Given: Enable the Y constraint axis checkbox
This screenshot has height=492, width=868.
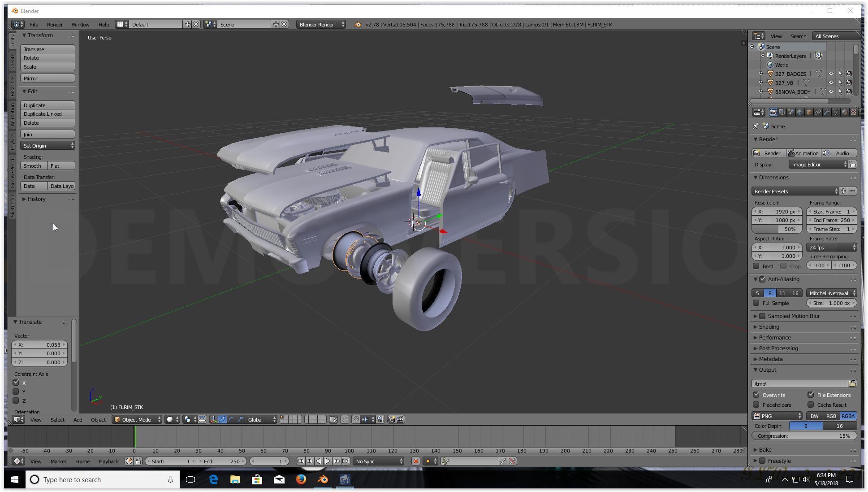Looking at the screenshot, I should tap(16, 392).
